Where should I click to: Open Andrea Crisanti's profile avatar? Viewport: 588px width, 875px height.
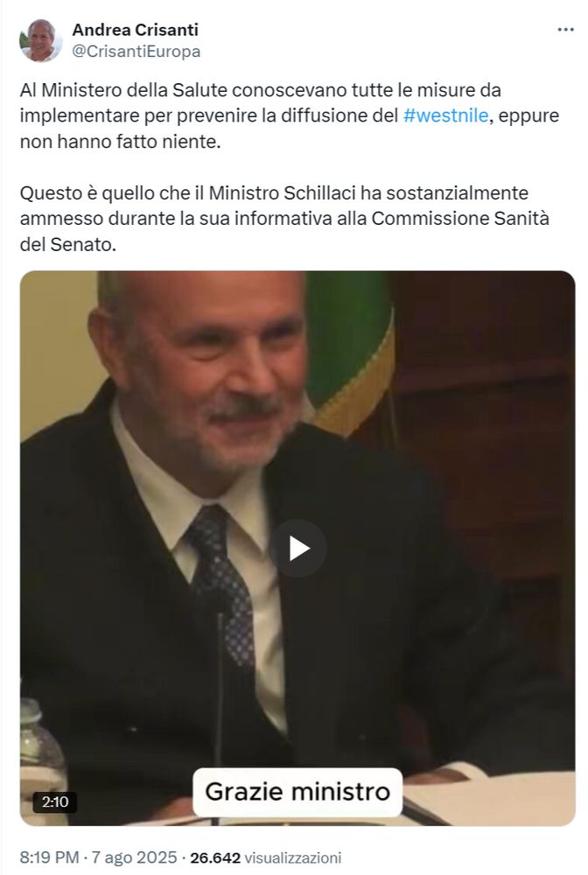click(39, 40)
